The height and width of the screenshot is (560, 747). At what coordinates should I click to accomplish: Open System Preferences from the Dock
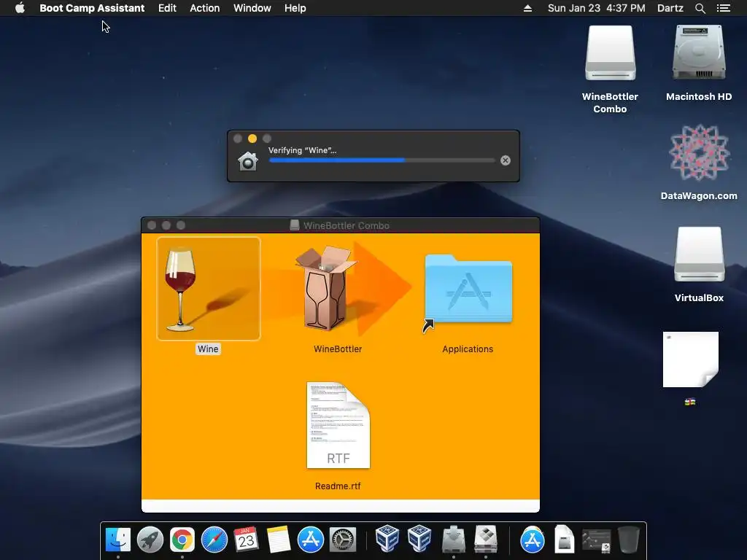(343, 540)
